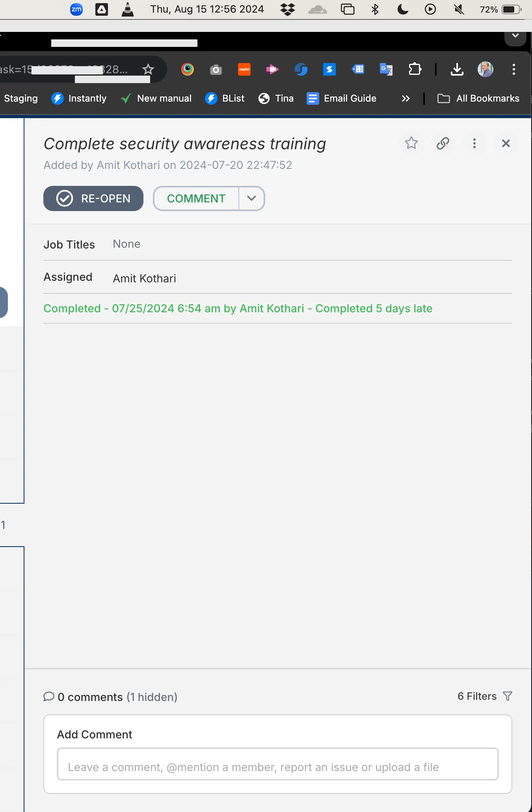
Task: Click the pink video recorder extension
Action: click(x=272, y=70)
